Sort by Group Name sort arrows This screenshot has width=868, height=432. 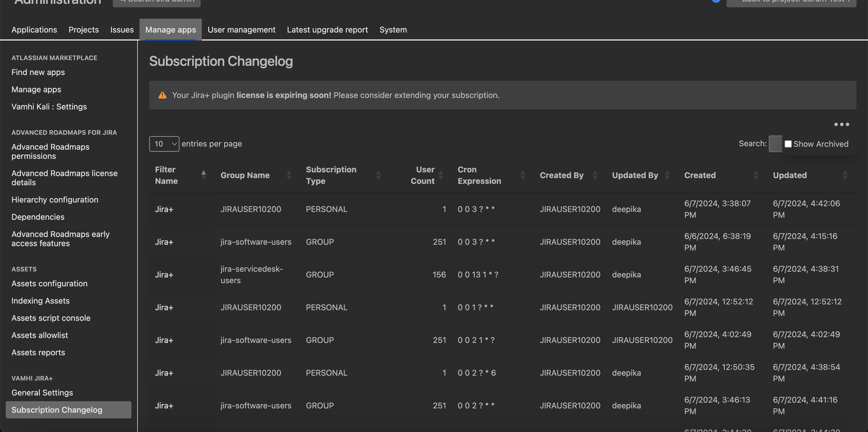pos(289,175)
